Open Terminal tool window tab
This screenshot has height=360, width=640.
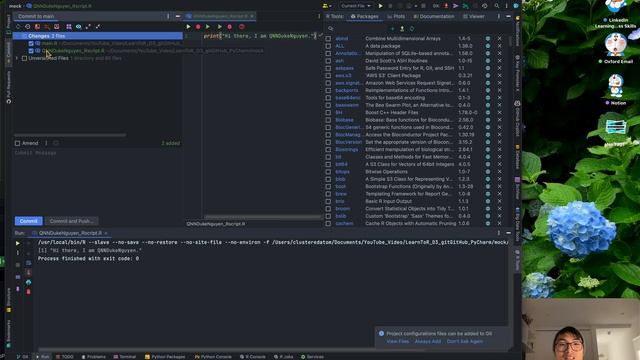(124, 357)
